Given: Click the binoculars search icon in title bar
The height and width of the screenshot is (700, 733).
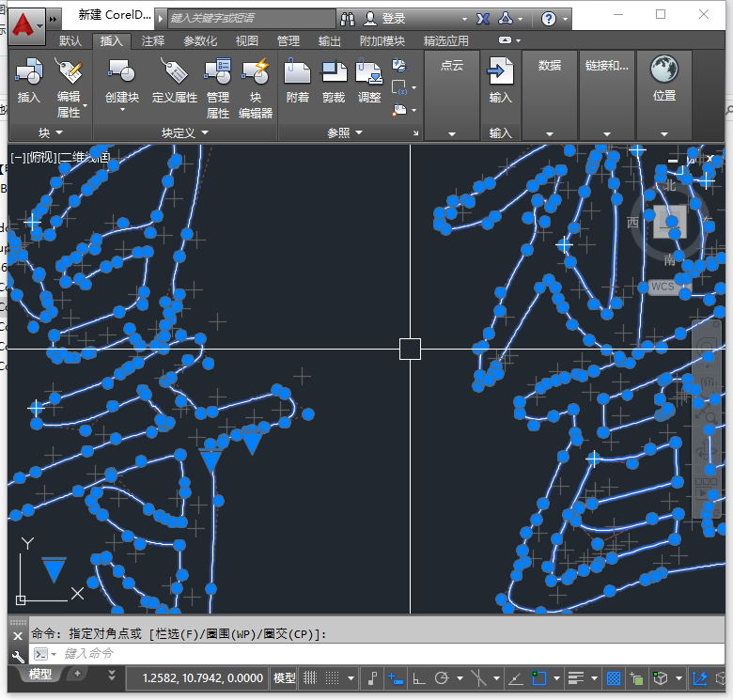Looking at the screenshot, I should [x=348, y=19].
